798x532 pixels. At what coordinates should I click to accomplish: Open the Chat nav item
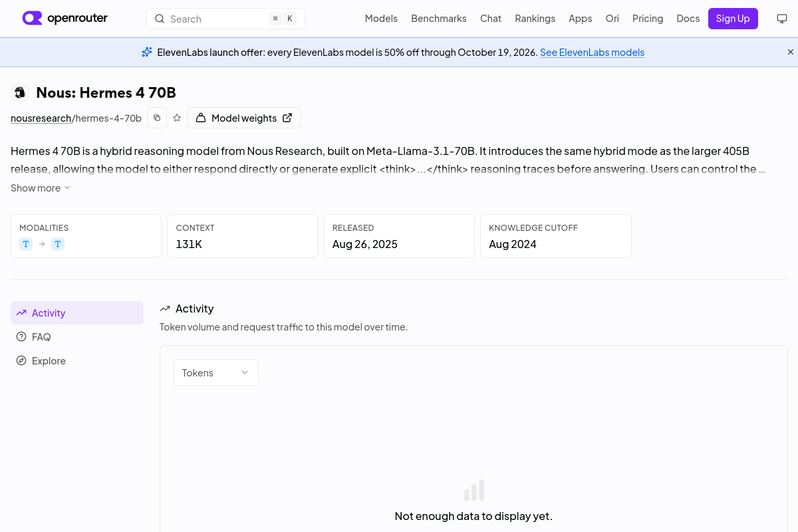pyautogui.click(x=491, y=19)
